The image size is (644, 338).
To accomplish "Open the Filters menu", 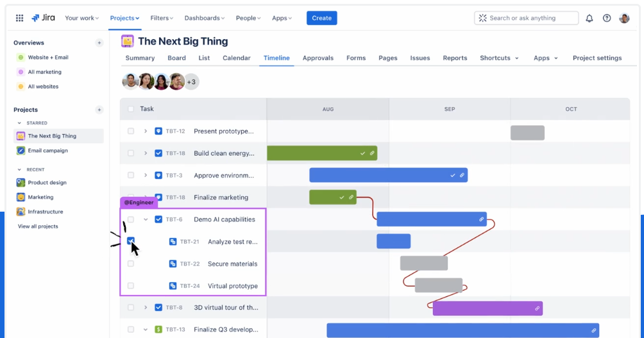I will tap(162, 18).
